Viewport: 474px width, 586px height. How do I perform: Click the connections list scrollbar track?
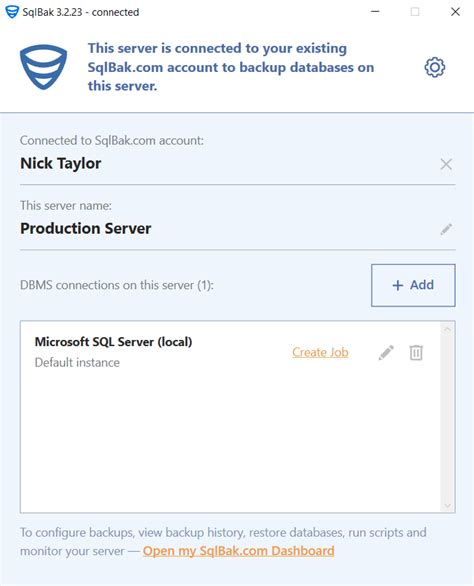click(447, 417)
